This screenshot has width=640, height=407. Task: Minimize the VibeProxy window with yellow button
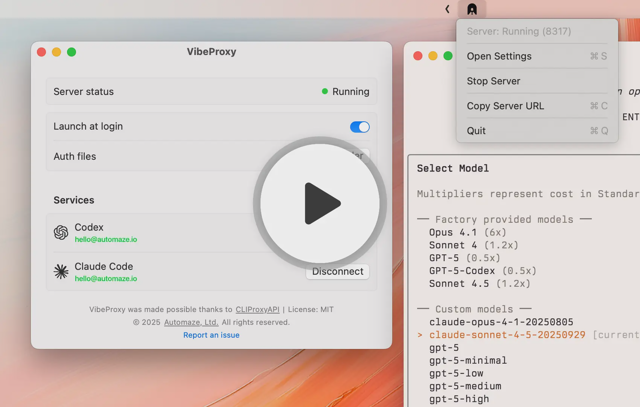pyautogui.click(x=56, y=52)
